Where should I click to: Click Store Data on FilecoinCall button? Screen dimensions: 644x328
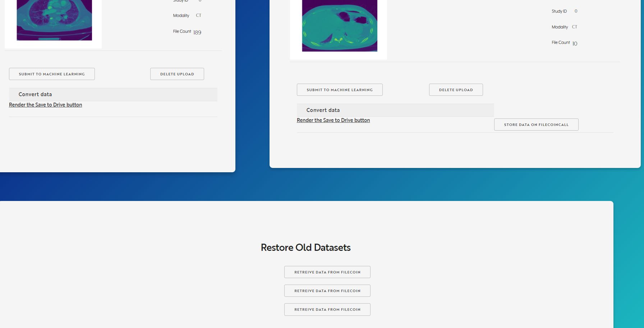click(536, 125)
